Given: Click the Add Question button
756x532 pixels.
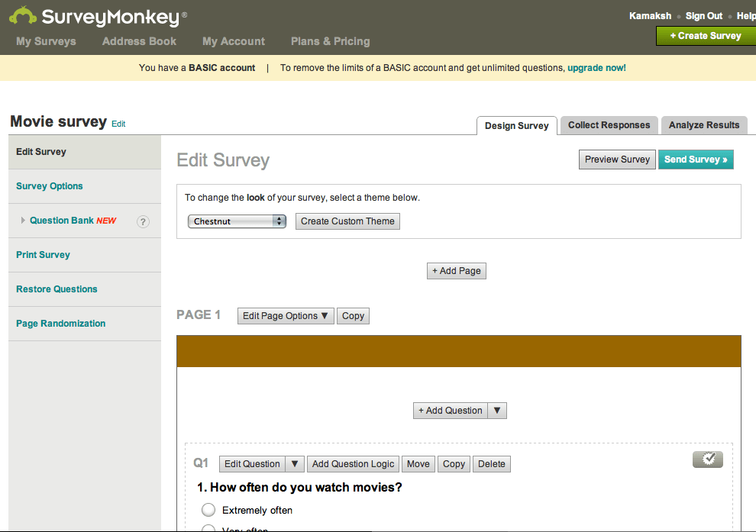Looking at the screenshot, I should (x=451, y=411).
